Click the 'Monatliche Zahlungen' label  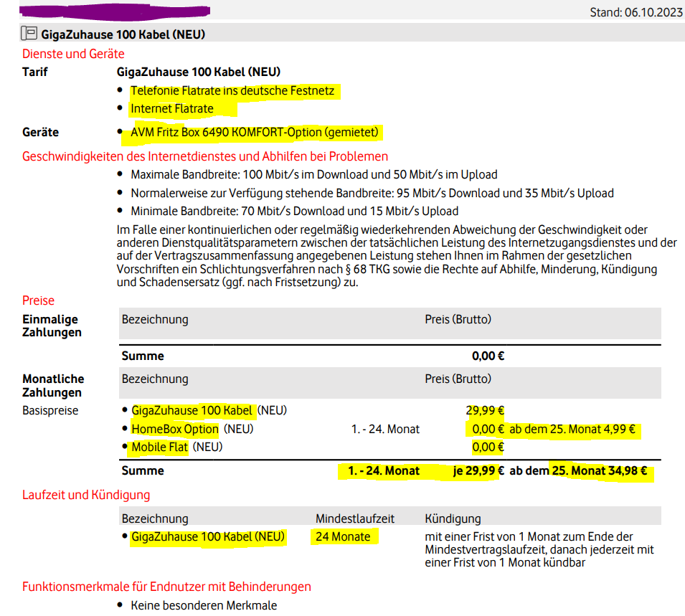(x=53, y=385)
